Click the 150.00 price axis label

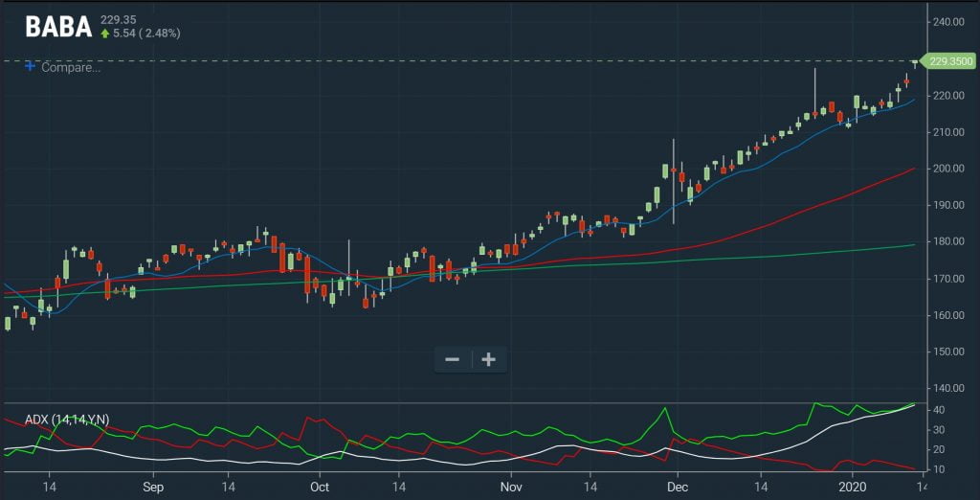950,352
